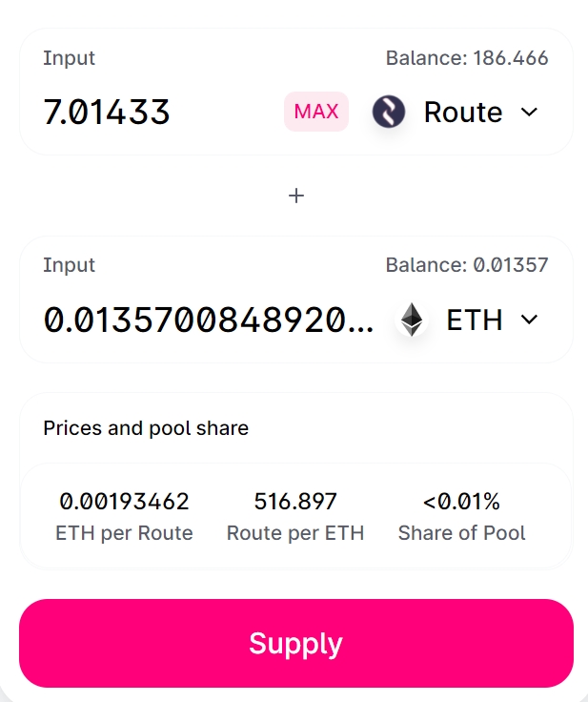Open token selector via the Route name
The height and width of the screenshot is (702, 588).
(x=462, y=113)
